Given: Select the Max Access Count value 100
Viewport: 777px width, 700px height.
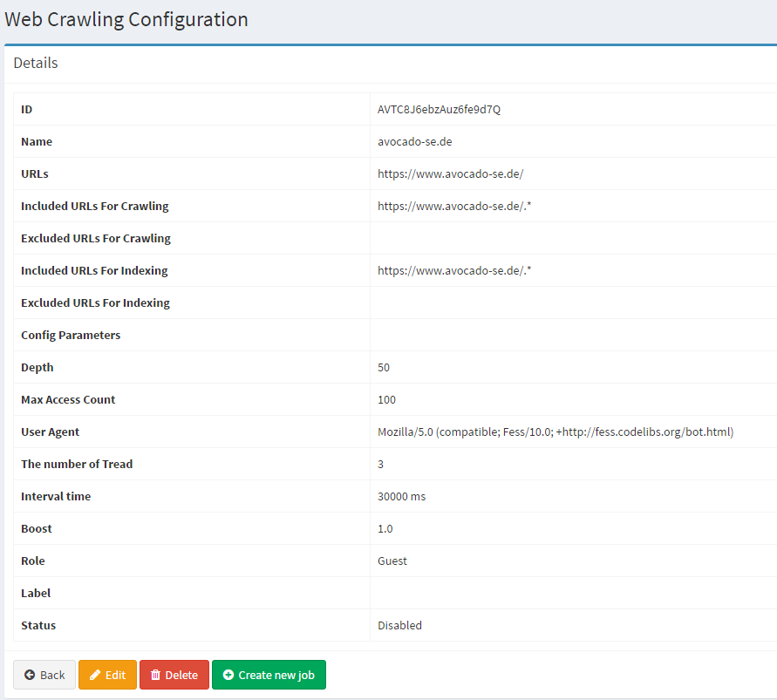Looking at the screenshot, I should tap(385, 399).
